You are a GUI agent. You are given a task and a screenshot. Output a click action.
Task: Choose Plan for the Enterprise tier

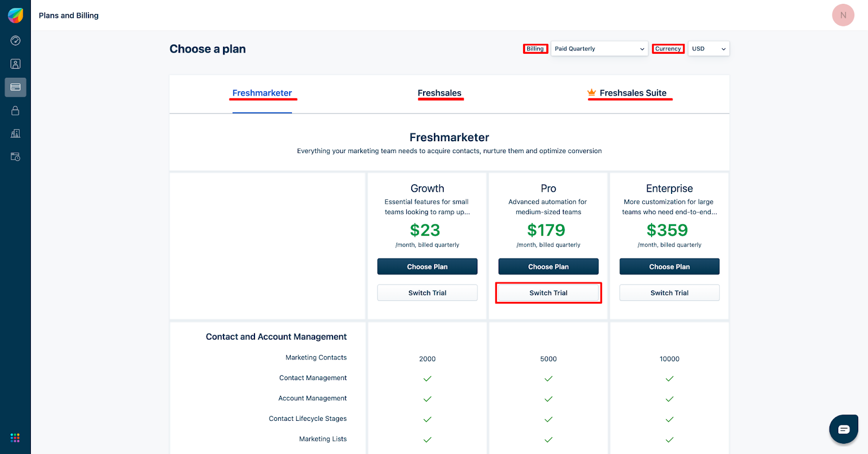coord(669,267)
